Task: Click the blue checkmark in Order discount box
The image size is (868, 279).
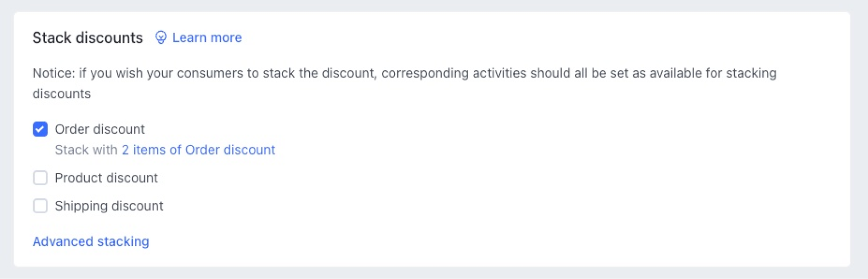Action: 40,129
